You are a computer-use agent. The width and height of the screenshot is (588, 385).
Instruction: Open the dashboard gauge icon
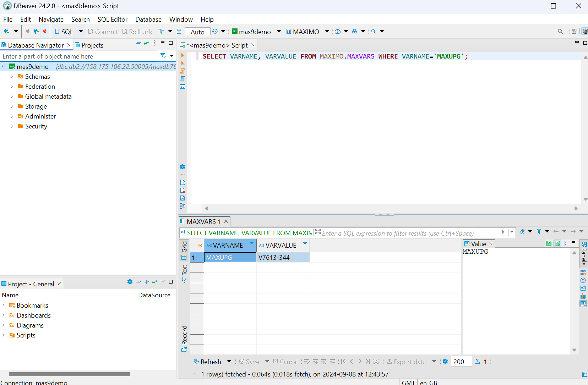338,31
